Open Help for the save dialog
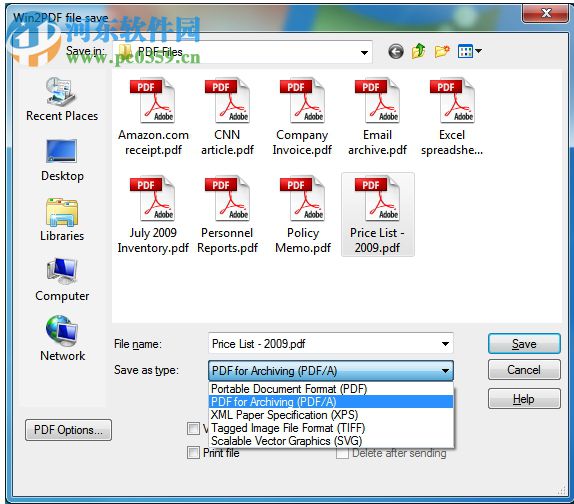Viewport: 574px width, 504px height. click(524, 399)
